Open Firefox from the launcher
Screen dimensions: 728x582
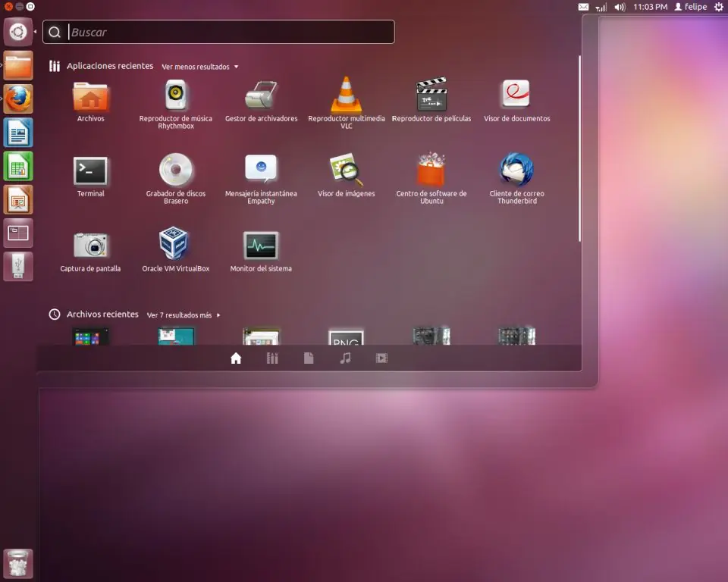(18, 99)
